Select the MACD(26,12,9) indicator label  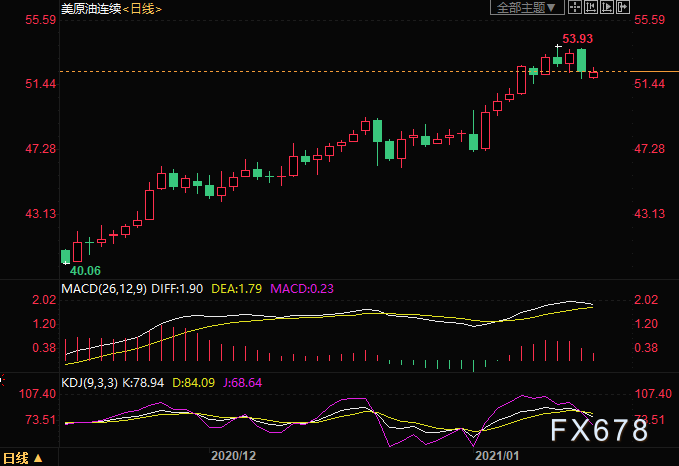[x=103, y=288]
